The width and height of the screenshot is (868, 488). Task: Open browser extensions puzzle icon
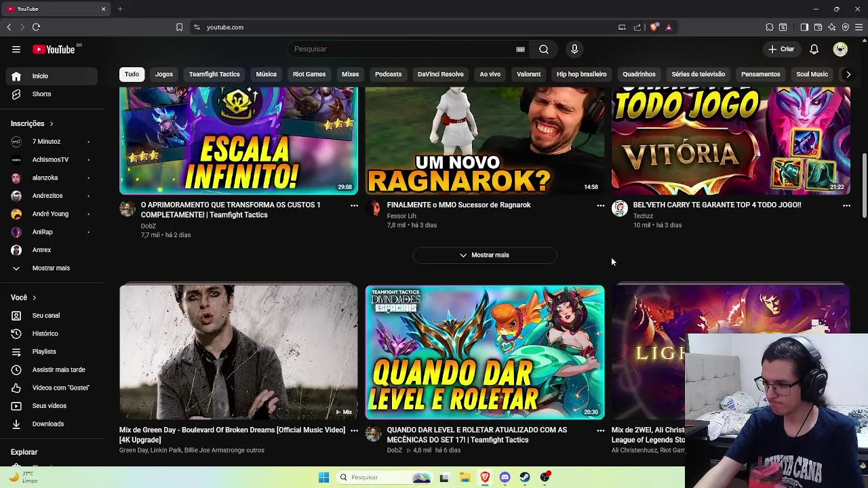click(770, 27)
